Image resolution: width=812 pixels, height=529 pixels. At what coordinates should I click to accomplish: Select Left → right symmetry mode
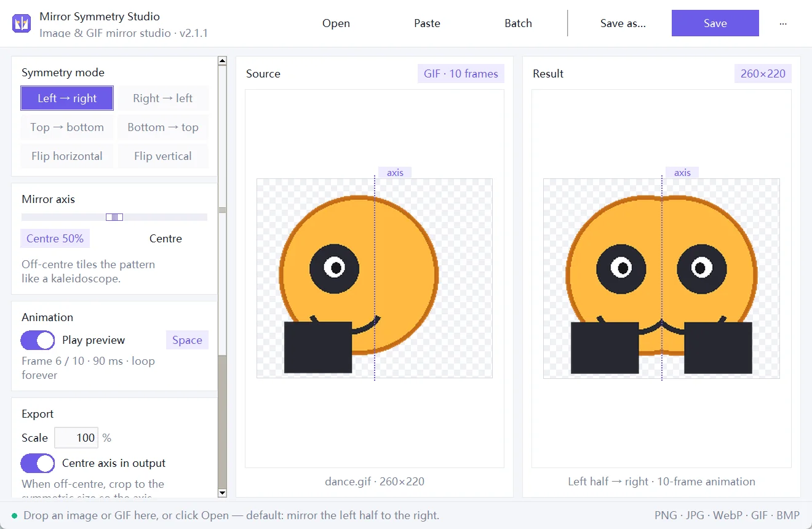[67, 98]
